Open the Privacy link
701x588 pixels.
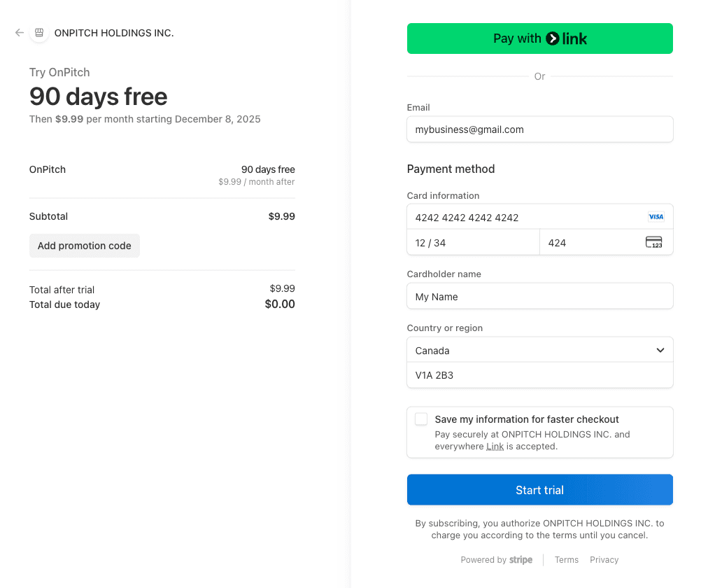pos(604,560)
